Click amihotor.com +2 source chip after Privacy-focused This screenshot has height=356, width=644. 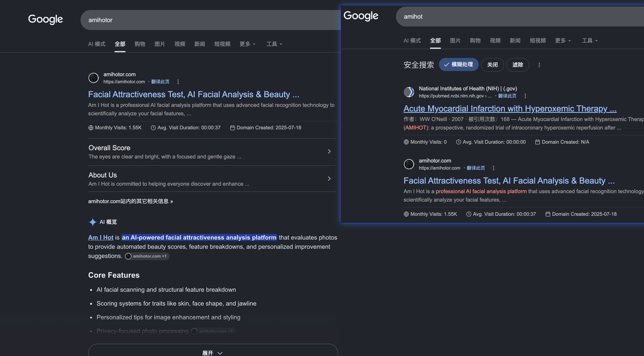pyautogui.click(x=213, y=331)
